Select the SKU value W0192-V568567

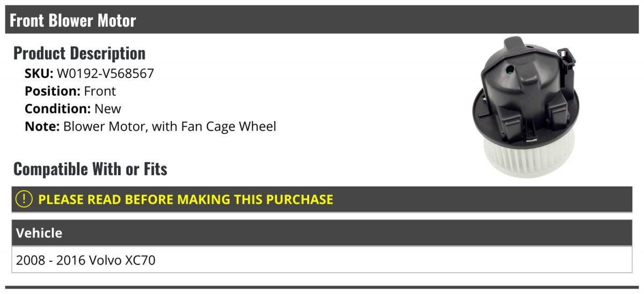click(105, 74)
